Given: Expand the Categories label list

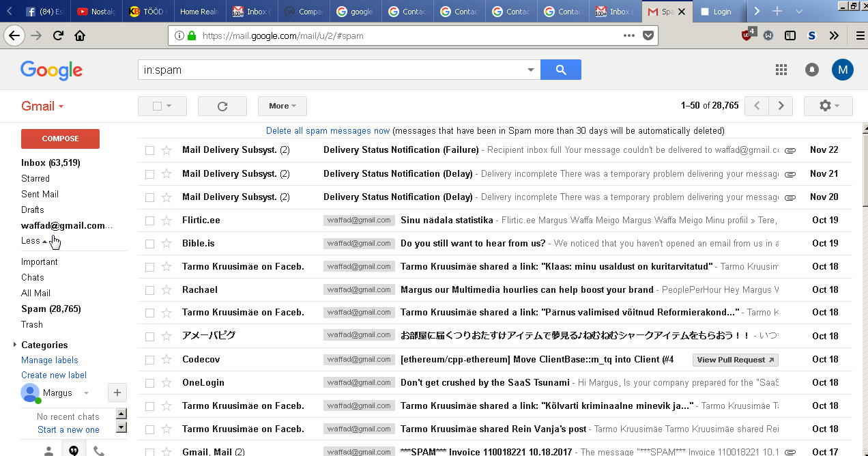Looking at the screenshot, I should (x=15, y=345).
